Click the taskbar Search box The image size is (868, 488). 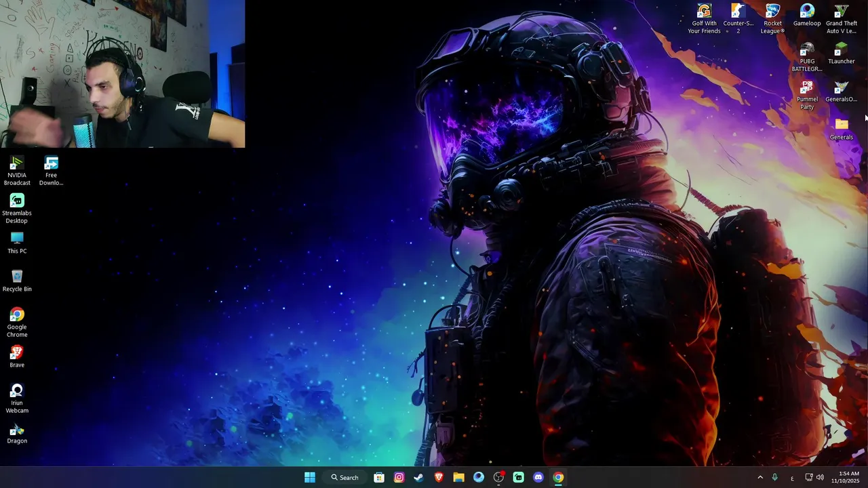(x=344, y=477)
